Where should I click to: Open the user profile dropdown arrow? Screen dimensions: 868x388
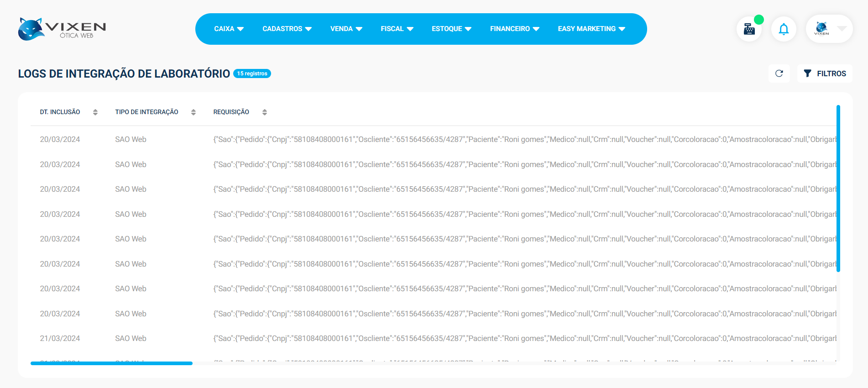click(x=842, y=29)
